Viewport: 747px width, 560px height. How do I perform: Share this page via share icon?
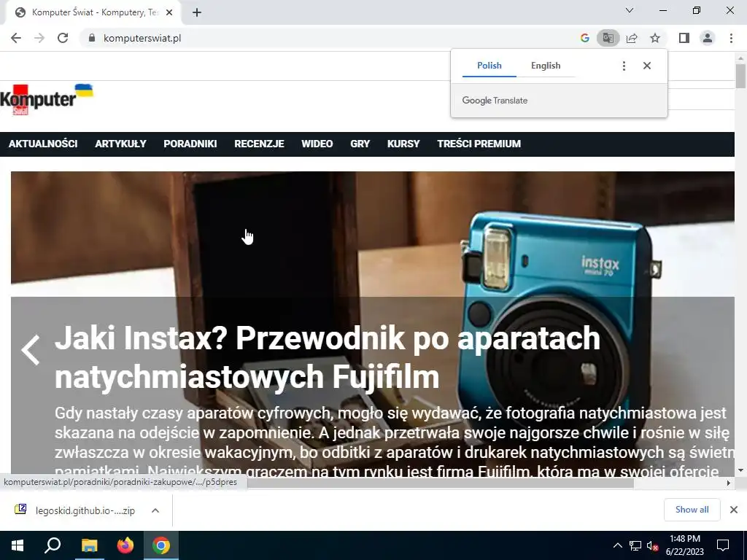point(632,38)
